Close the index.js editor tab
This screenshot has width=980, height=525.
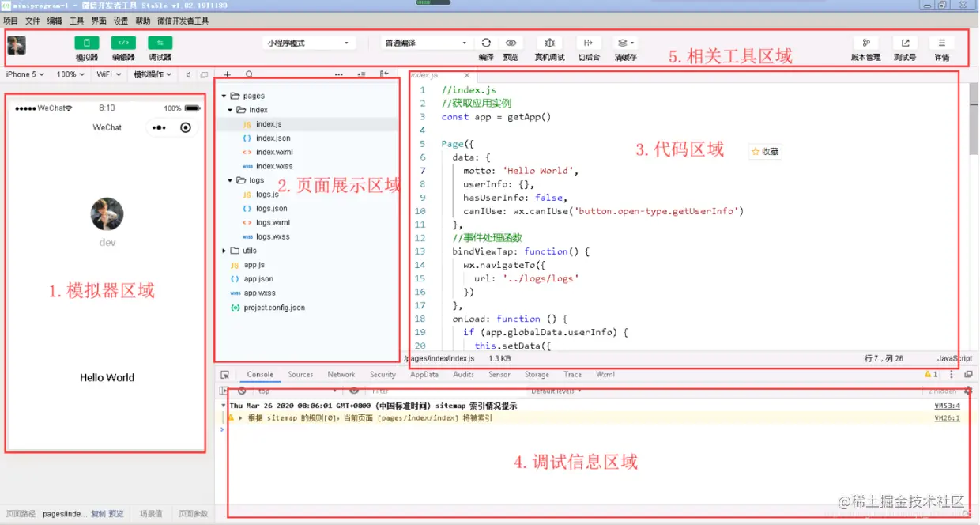466,76
